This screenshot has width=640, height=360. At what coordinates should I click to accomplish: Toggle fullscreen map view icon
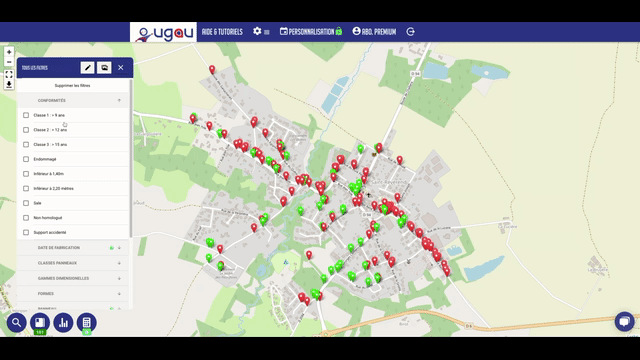[9, 74]
